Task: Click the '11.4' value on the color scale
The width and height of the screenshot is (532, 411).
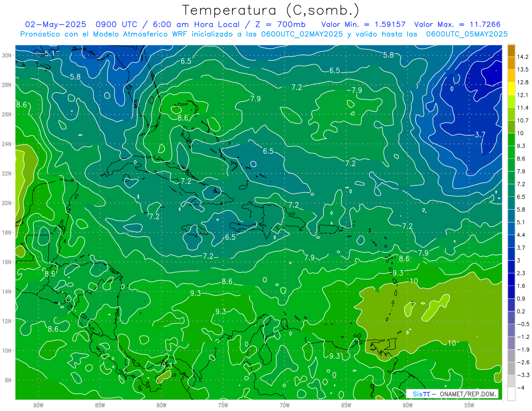Action: pyautogui.click(x=523, y=108)
